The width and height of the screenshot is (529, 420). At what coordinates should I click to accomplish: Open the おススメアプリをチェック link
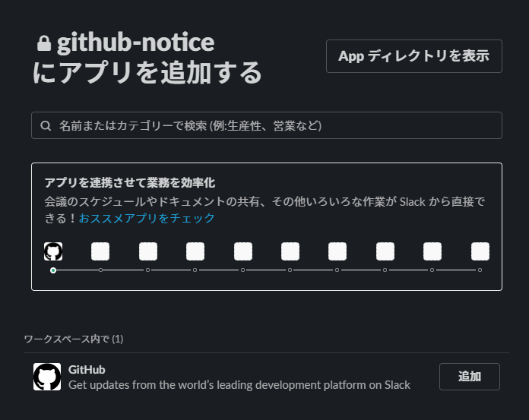coord(147,218)
